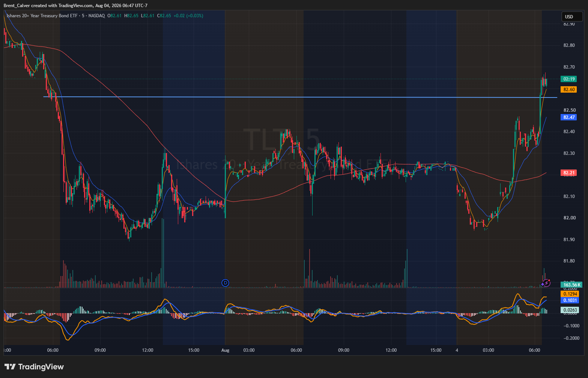Click the purple lightning bolt icon
This screenshot has width=588, height=378.
[x=546, y=283]
